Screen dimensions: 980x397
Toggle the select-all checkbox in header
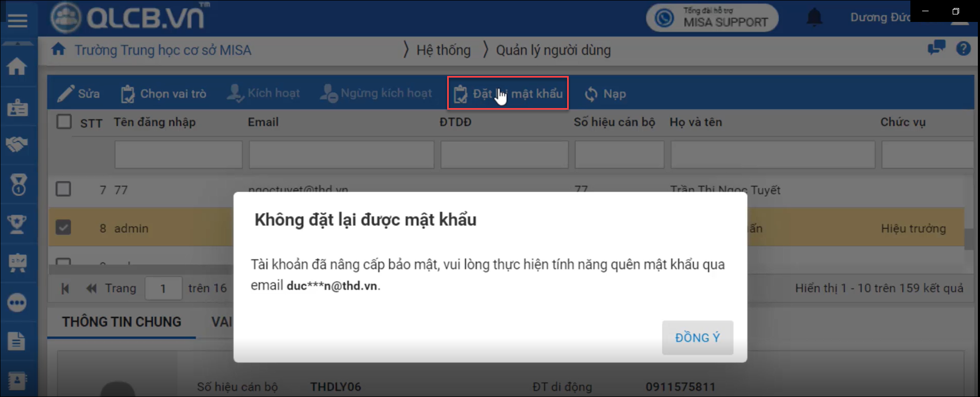tap(64, 122)
